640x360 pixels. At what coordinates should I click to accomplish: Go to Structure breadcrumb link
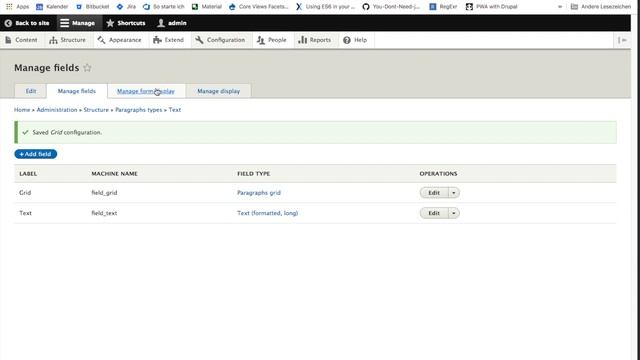pyautogui.click(x=96, y=110)
